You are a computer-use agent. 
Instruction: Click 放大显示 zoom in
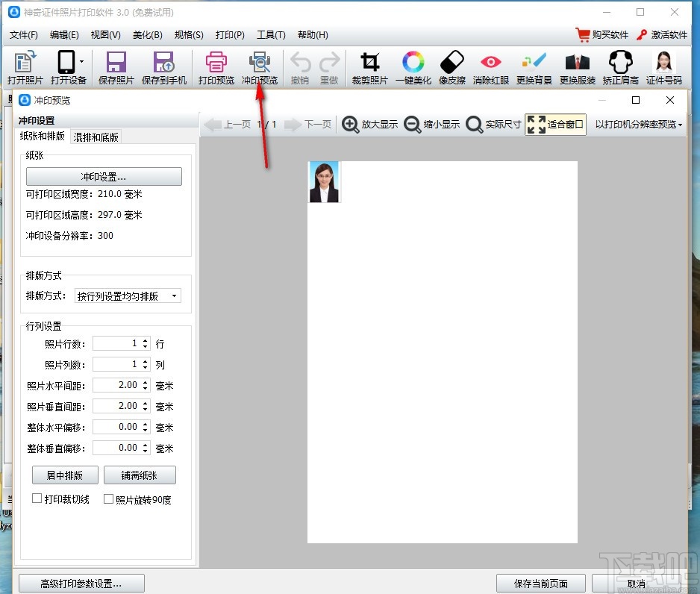pos(369,124)
